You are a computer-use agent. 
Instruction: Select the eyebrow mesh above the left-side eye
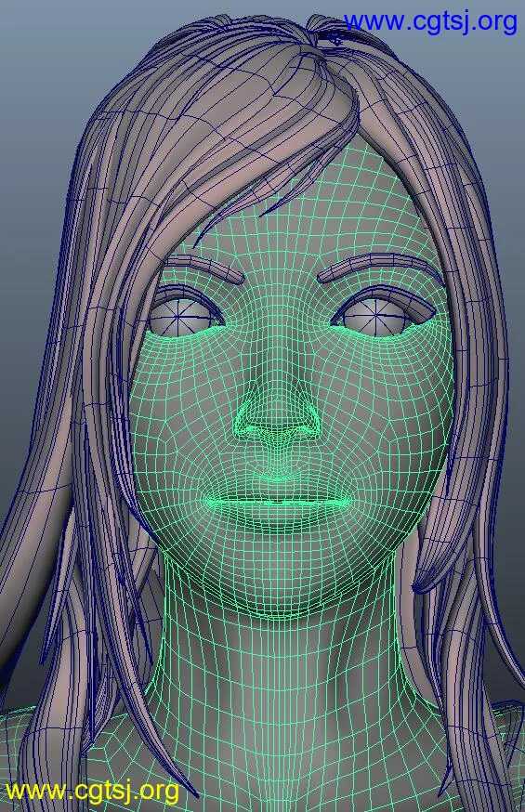(204, 268)
